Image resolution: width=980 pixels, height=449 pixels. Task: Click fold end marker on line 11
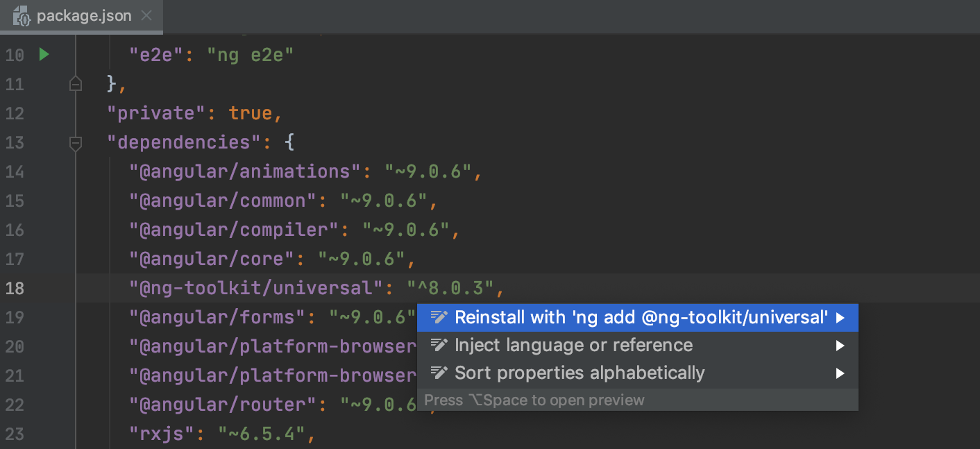coord(76,84)
